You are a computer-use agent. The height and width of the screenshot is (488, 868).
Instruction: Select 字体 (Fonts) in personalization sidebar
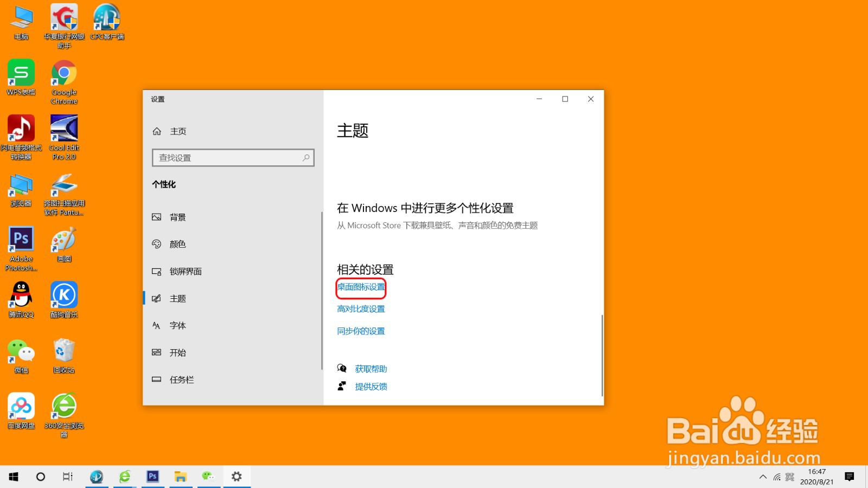point(176,325)
